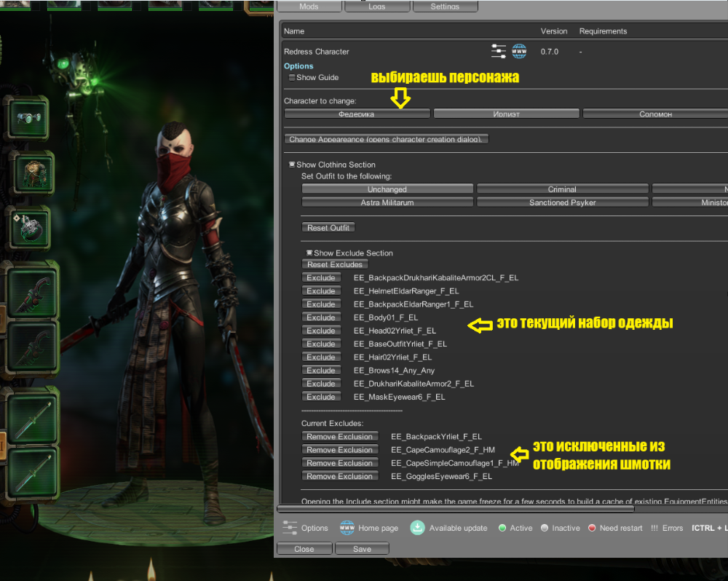Exclude EE_HelmetEldarRanger_F_EL
Image resolution: width=728 pixels, height=581 pixels.
tap(321, 290)
